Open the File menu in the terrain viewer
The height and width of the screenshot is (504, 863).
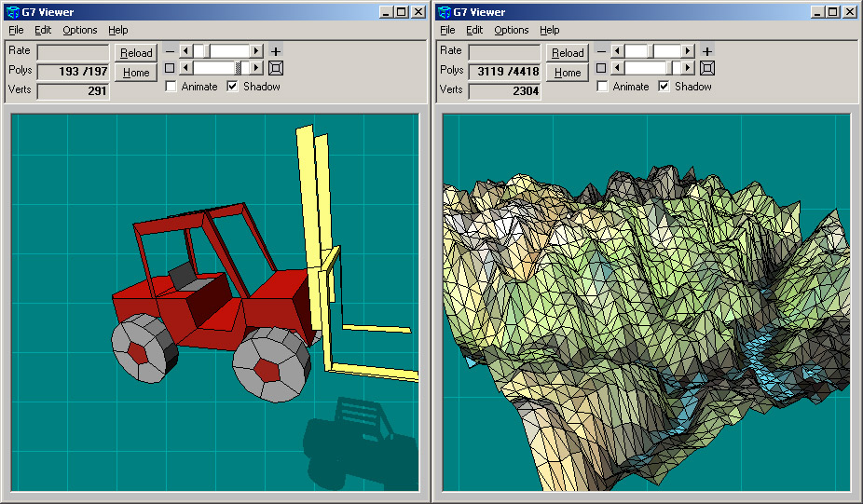447,30
